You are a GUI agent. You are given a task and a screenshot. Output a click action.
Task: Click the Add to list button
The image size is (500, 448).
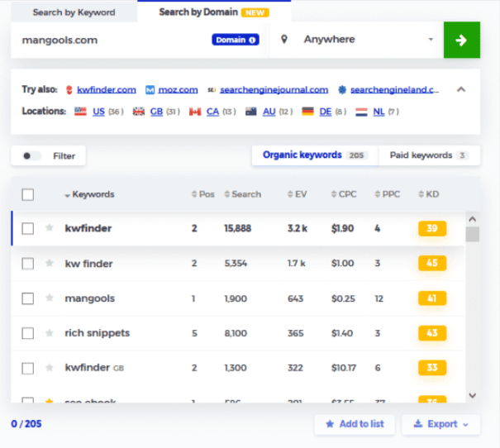355,424
